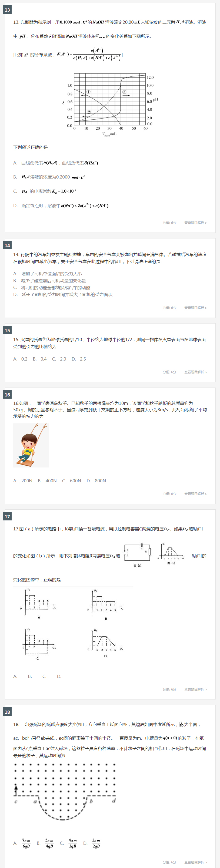Click the swing cartoon boy image
The width and height of the screenshot is (220, 868).
(31, 445)
